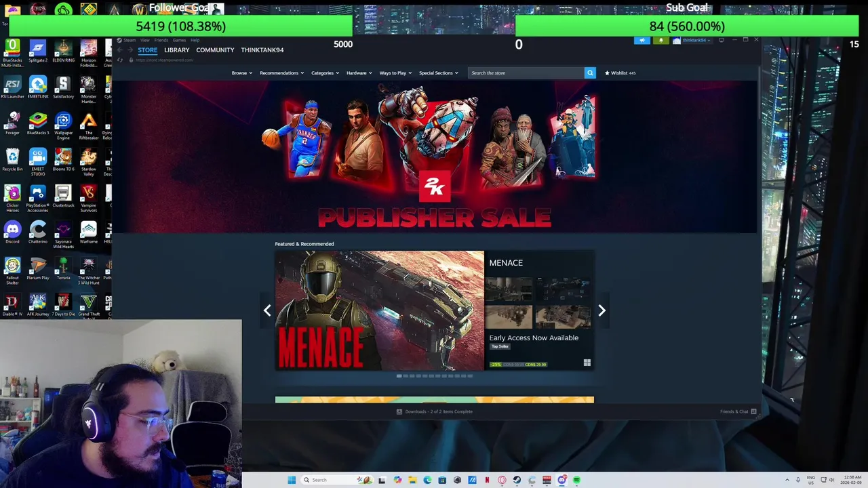Open Forager desktop shortcut

(x=12, y=123)
